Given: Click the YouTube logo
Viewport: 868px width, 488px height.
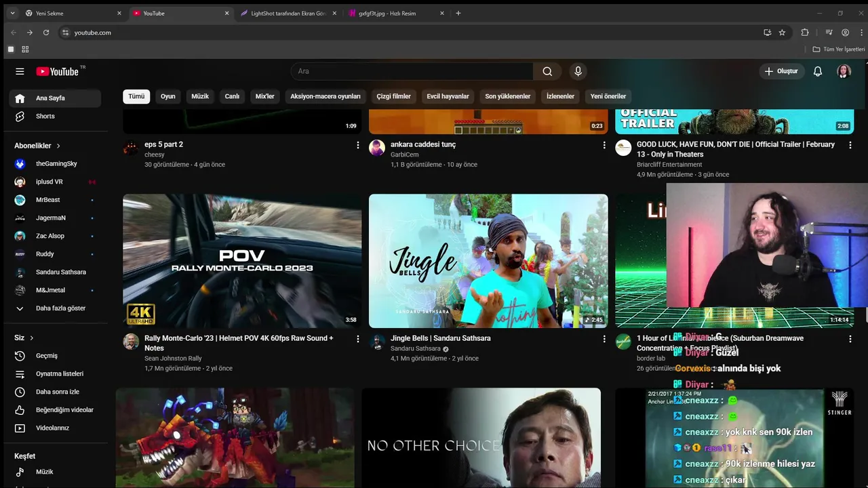Looking at the screenshot, I should [x=58, y=71].
